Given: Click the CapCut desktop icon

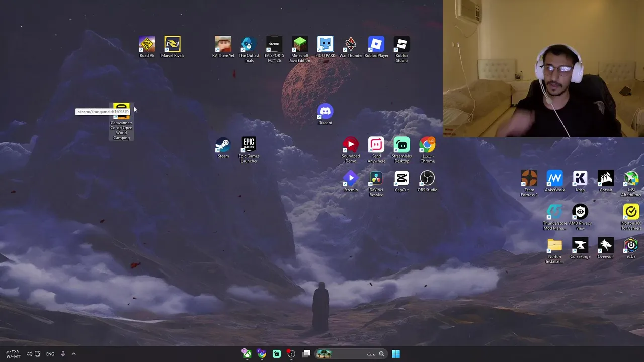Looking at the screenshot, I should point(401,181).
